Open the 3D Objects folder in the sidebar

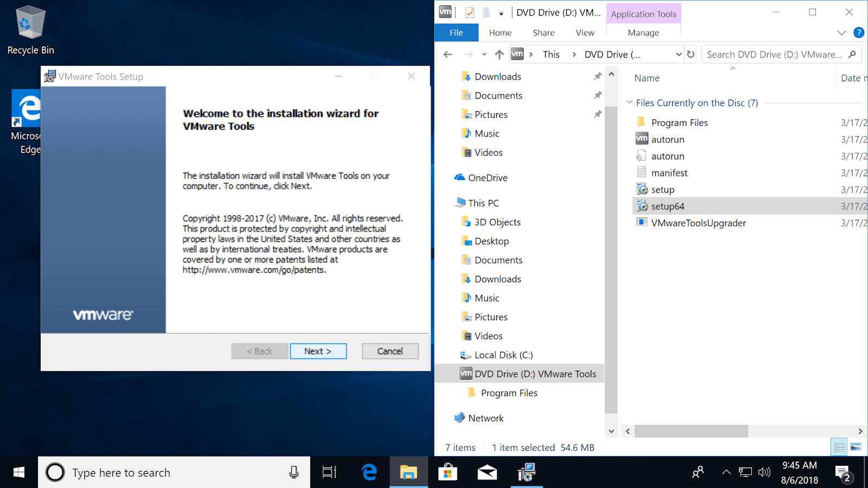pyautogui.click(x=497, y=222)
